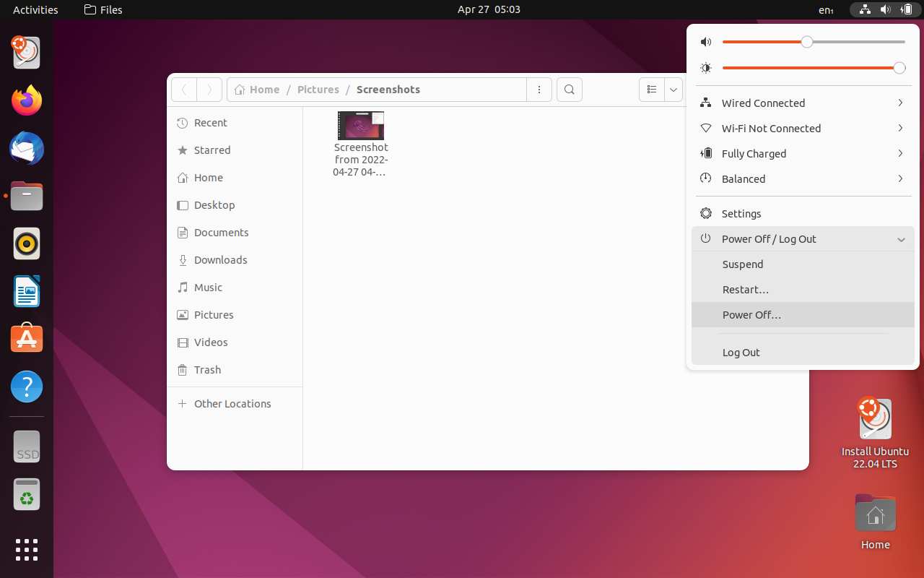Open the Help icon in the dock

27,387
